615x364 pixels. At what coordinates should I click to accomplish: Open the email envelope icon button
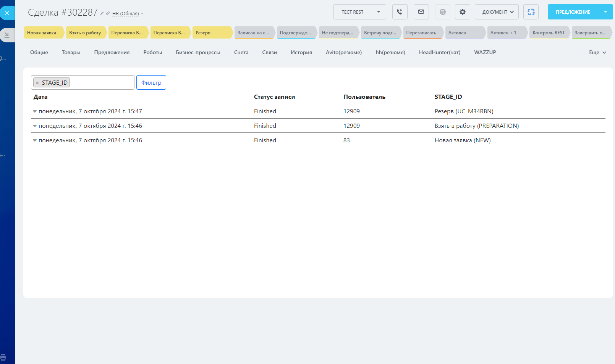[421, 12]
